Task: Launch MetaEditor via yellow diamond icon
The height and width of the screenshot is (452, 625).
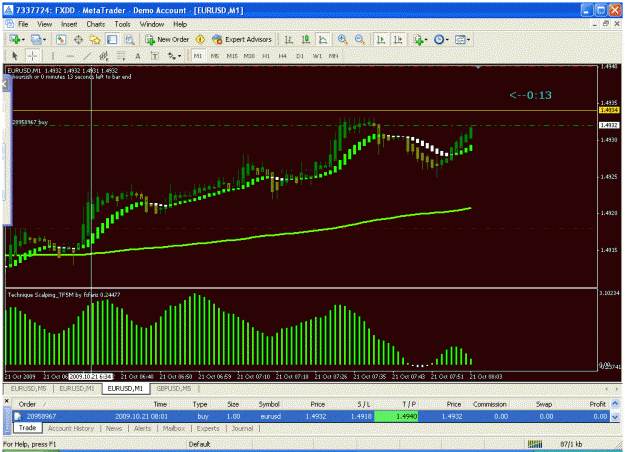Action: (200, 39)
